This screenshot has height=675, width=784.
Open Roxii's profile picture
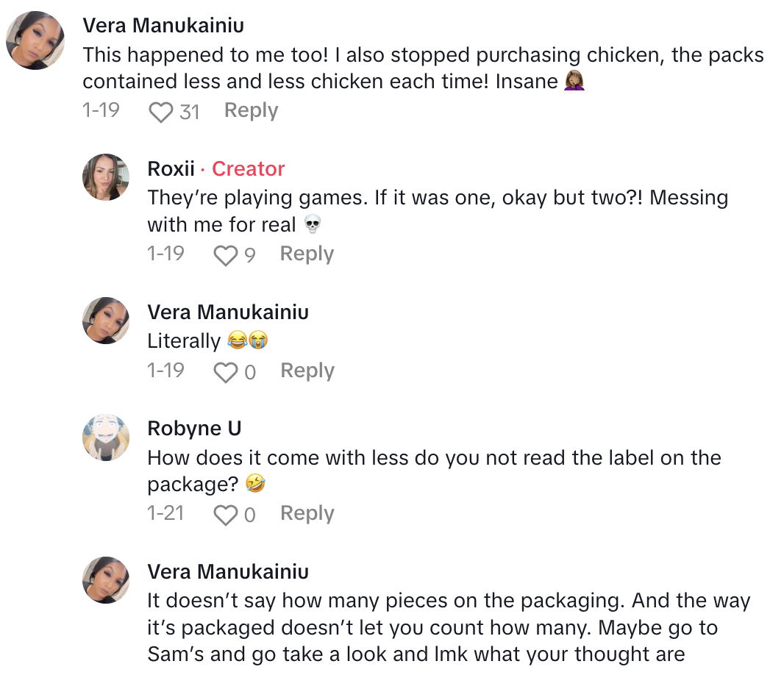click(x=106, y=177)
